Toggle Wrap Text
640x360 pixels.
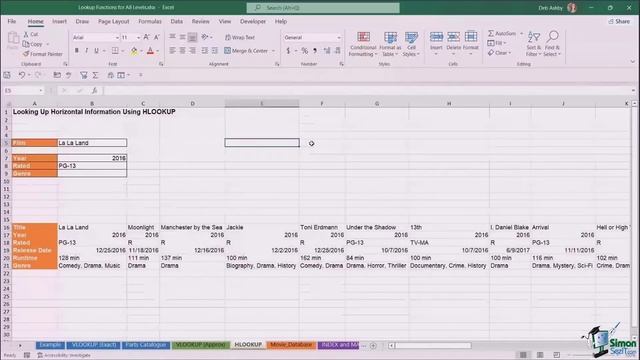(240, 37)
